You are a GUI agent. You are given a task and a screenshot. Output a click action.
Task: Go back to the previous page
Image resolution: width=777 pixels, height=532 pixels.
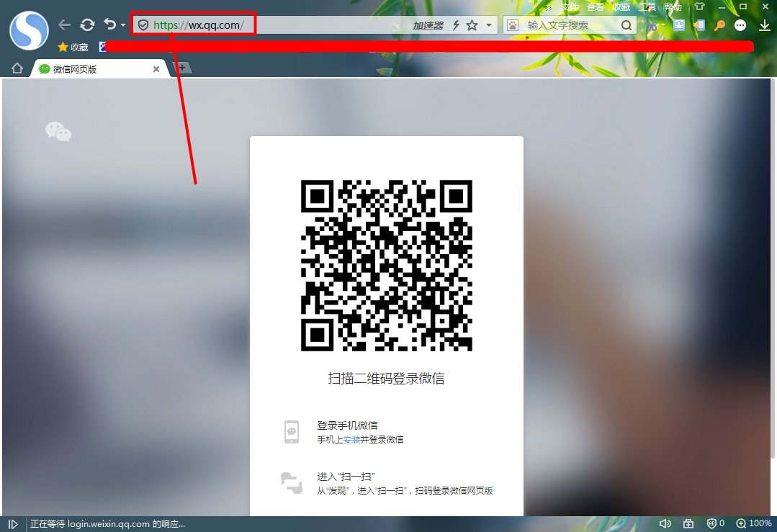(x=64, y=24)
